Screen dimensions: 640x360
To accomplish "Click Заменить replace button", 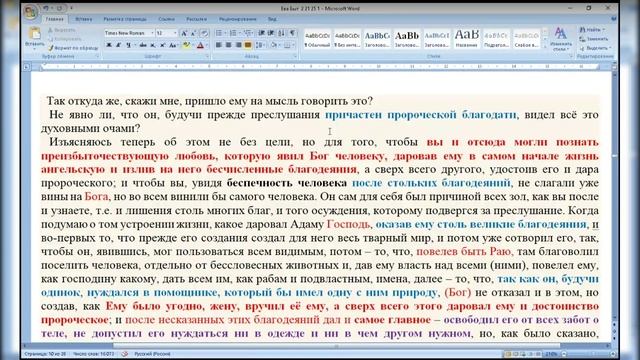I will [x=594, y=39].
